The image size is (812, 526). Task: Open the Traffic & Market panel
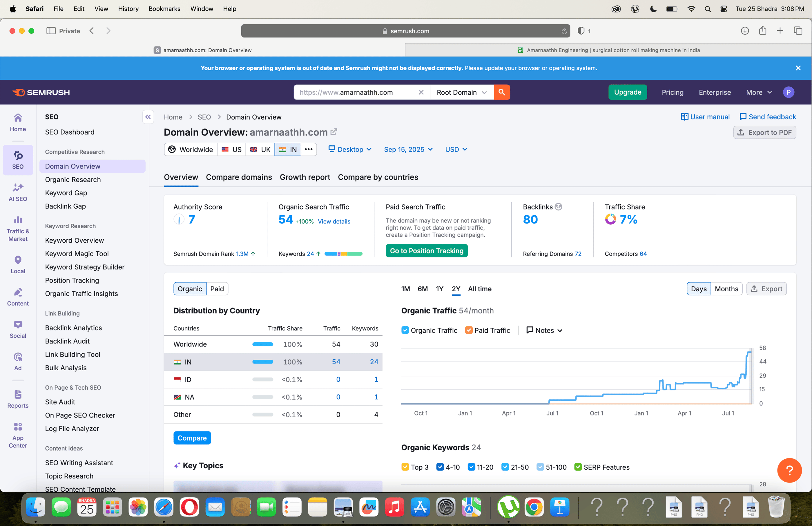pyautogui.click(x=18, y=228)
